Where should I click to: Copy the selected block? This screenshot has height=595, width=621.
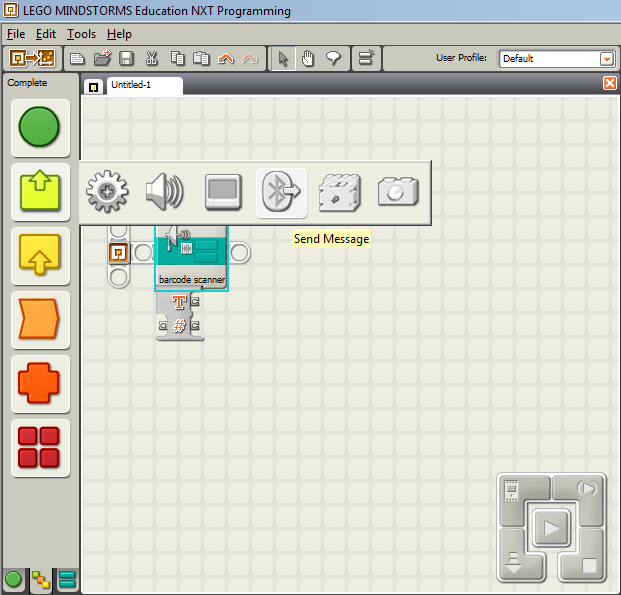coord(177,59)
